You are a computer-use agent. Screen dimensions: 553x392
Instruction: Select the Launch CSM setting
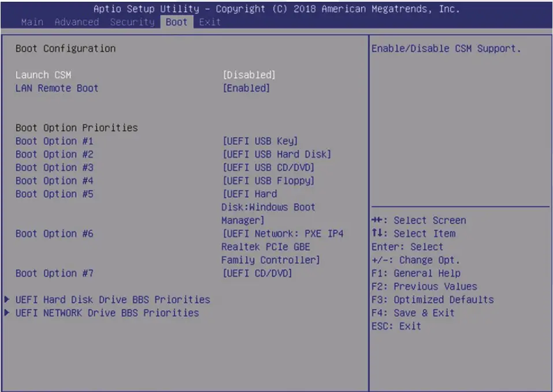(38, 74)
